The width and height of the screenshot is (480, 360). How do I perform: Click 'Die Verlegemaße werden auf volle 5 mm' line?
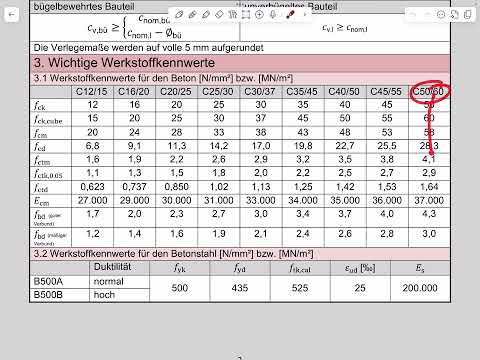click(149, 48)
